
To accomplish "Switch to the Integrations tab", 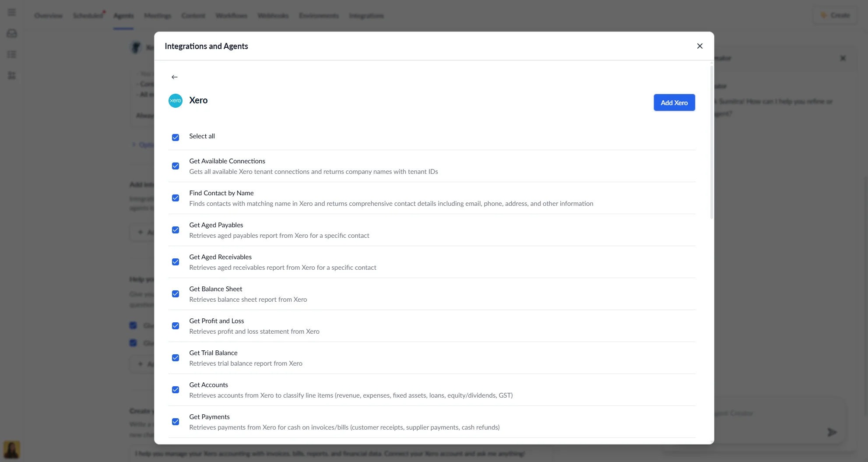I will click(x=366, y=15).
